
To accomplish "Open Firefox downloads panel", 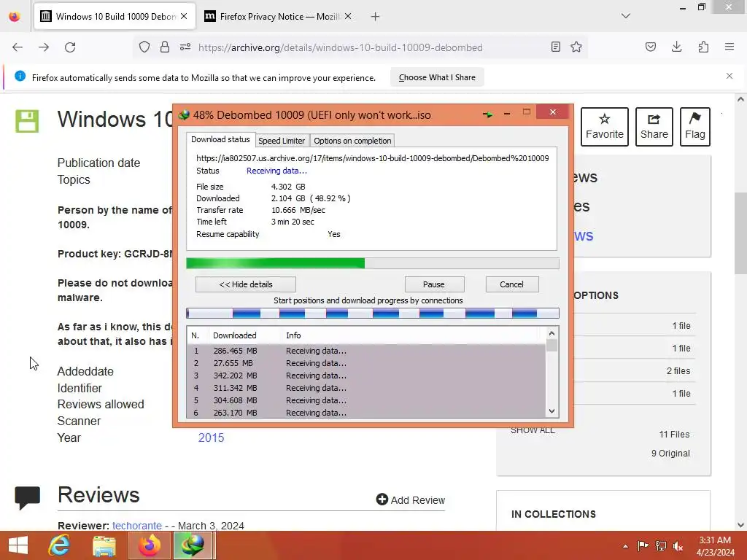I will point(676,47).
